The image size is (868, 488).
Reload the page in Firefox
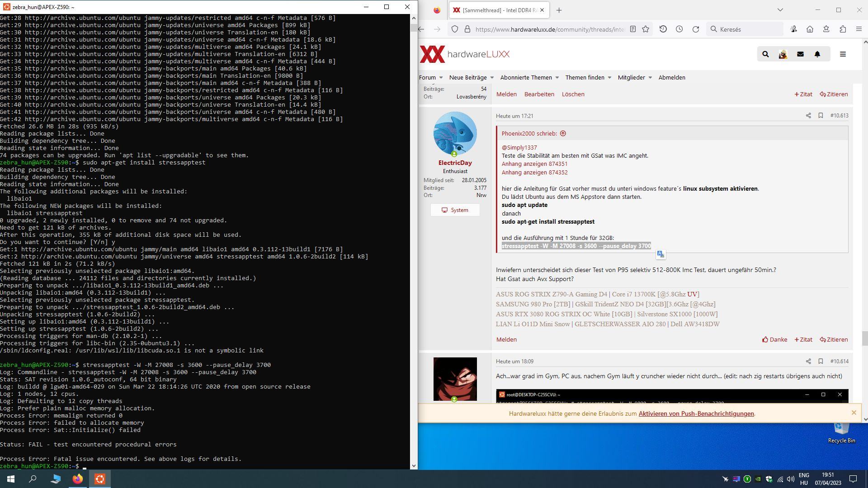pos(696,29)
